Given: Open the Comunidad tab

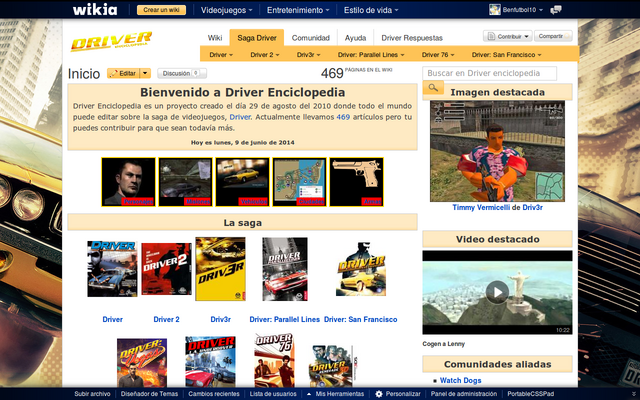Looking at the screenshot, I should point(311,38).
